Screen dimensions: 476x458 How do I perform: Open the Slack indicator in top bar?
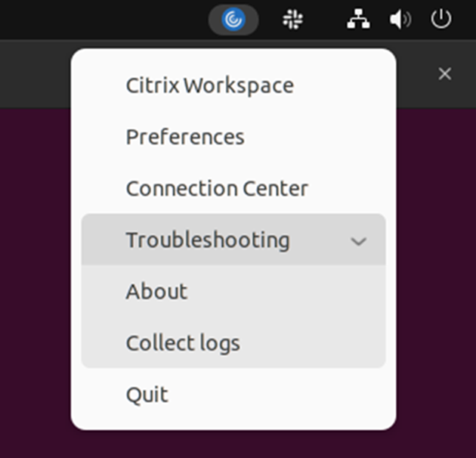(292, 20)
